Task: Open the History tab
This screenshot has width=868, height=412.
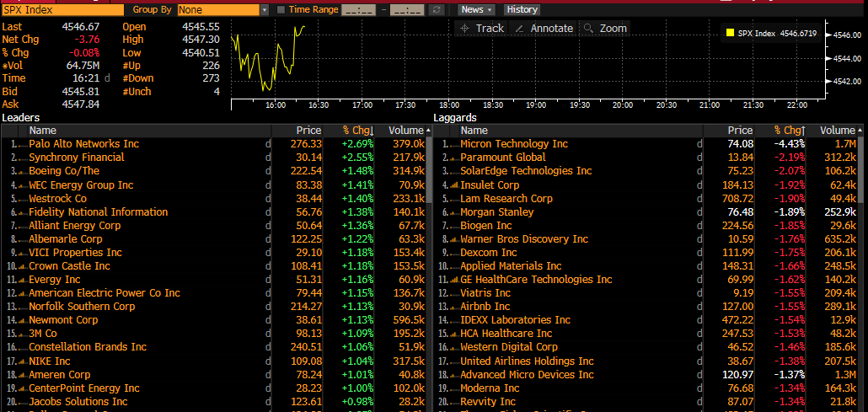Action: pos(522,9)
